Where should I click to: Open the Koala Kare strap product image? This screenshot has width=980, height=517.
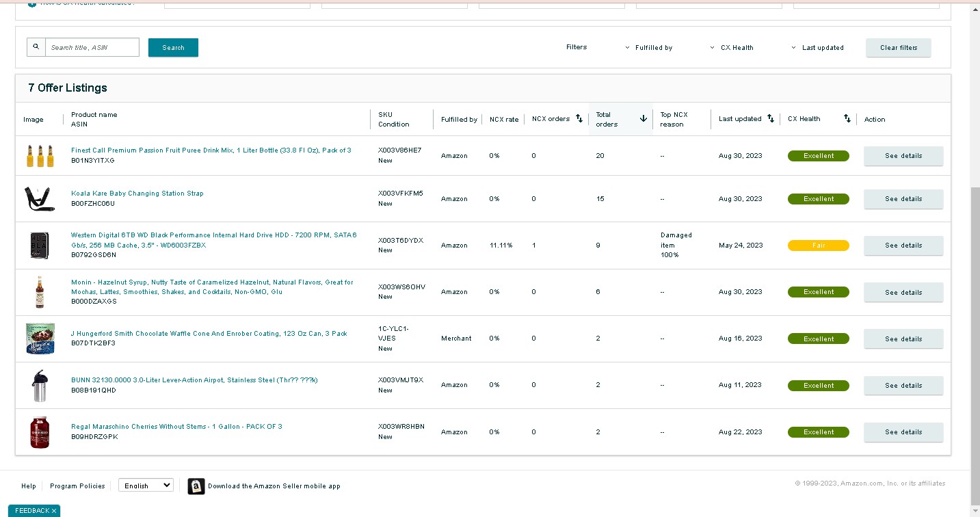pyautogui.click(x=40, y=199)
